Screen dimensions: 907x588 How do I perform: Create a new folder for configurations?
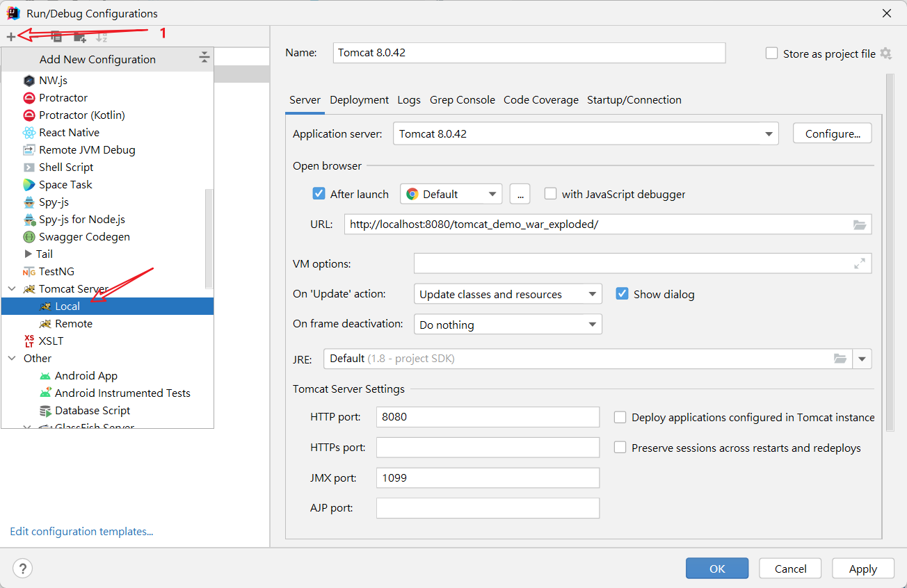(79, 36)
